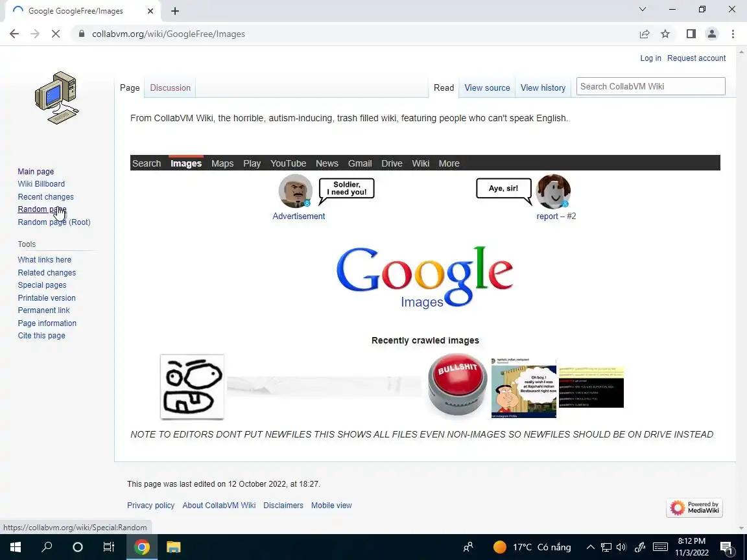Open the Wiki Billboard link
The image size is (747, 560).
point(41,184)
